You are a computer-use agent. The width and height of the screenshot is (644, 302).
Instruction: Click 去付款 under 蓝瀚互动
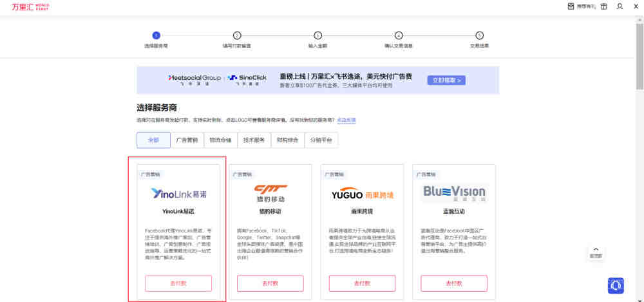point(454,283)
